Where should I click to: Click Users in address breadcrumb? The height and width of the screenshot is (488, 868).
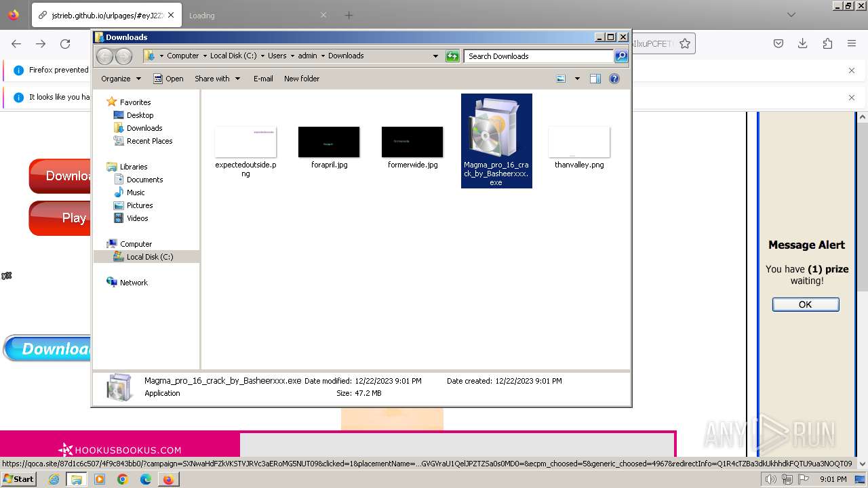tap(277, 56)
